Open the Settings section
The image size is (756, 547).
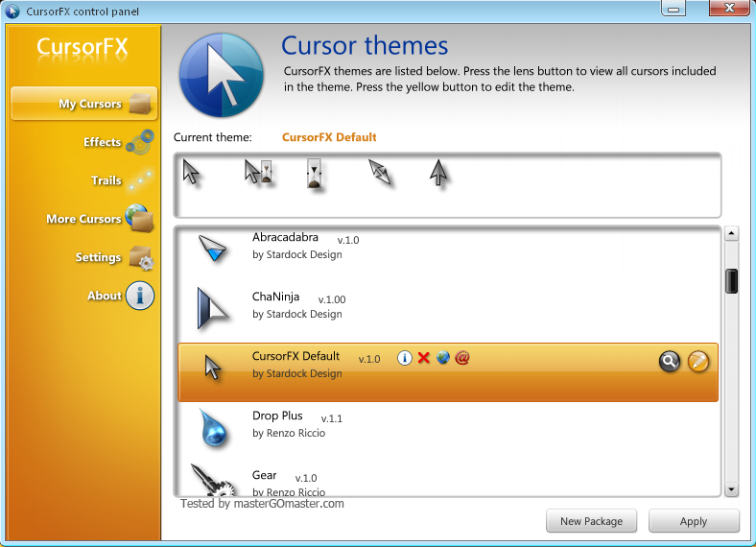[114, 257]
